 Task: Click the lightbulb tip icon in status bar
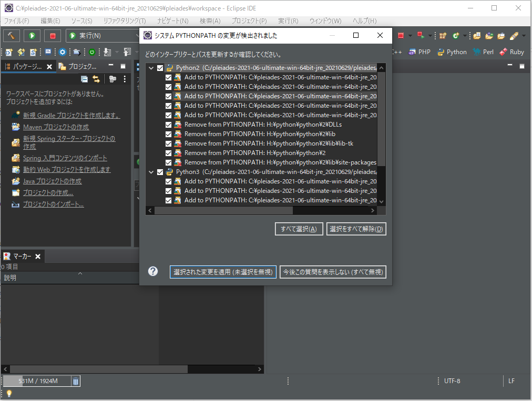coord(9,394)
